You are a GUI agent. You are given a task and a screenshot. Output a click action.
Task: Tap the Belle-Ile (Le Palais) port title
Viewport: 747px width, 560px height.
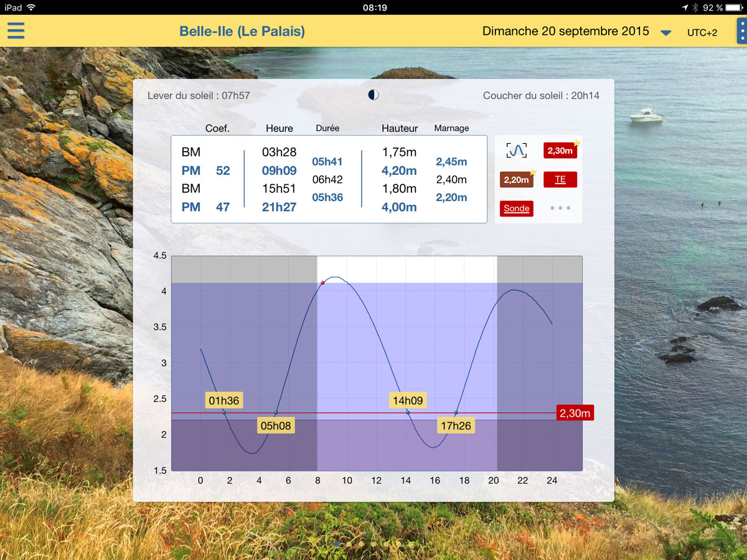click(242, 31)
